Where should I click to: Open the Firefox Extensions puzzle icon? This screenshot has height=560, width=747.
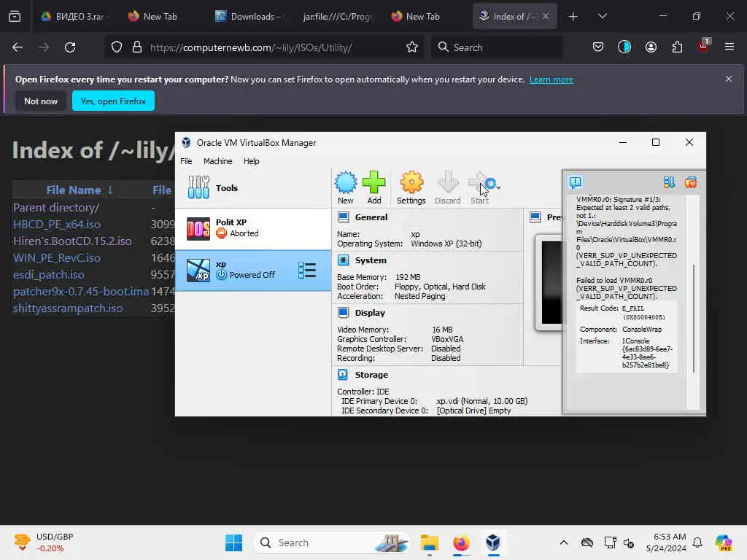coord(677,47)
